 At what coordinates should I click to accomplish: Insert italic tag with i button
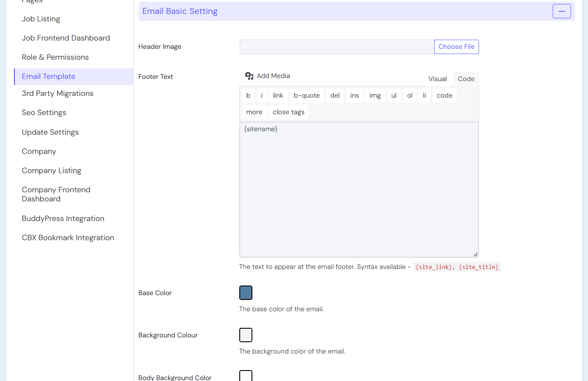point(262,95)
